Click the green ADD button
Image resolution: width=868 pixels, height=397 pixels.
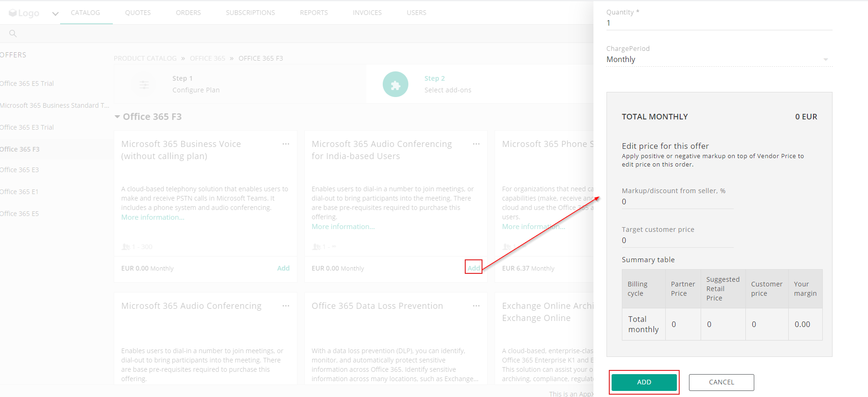pos(644,382)
